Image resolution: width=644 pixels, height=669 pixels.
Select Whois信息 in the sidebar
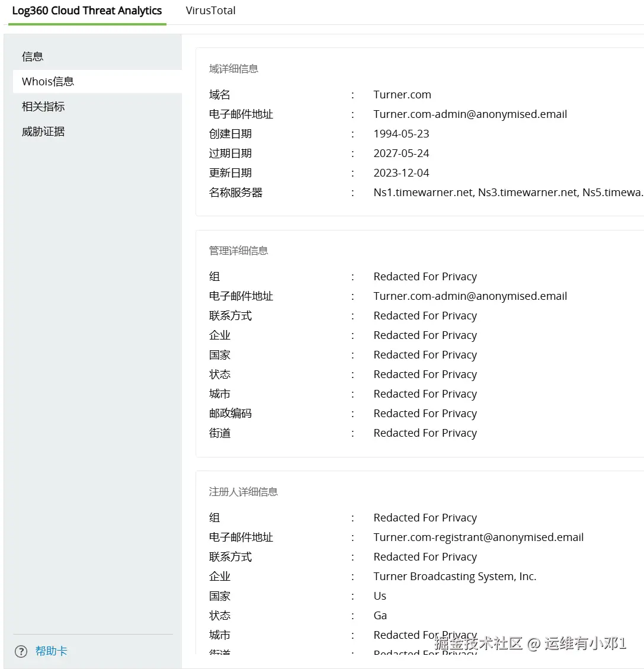point(97,82)
